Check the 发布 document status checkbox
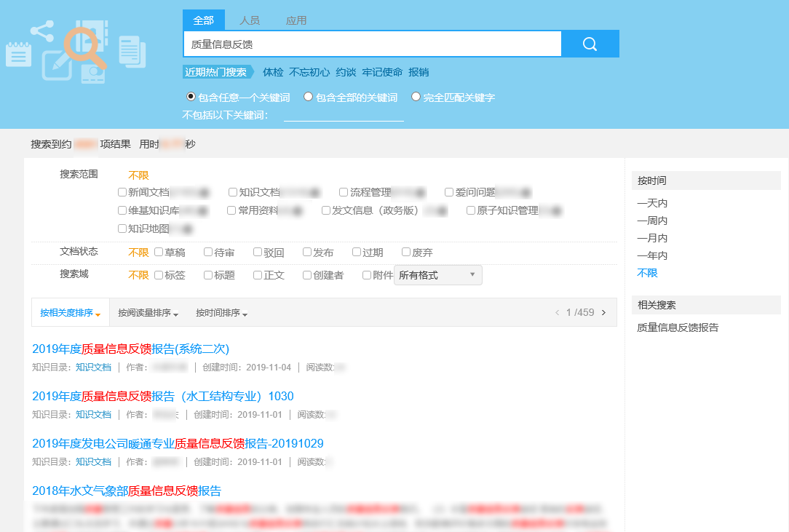This screenshot has height=532, width=789. [307, 252]
